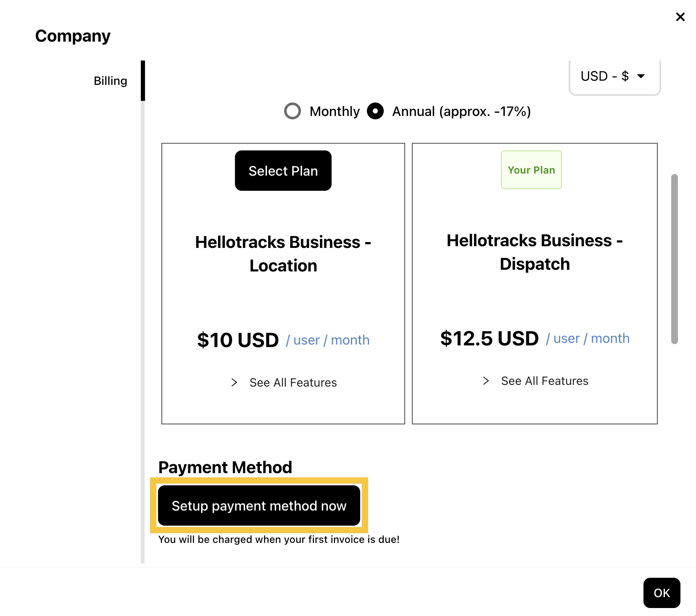Select the Monthly billing radio button

293,111
